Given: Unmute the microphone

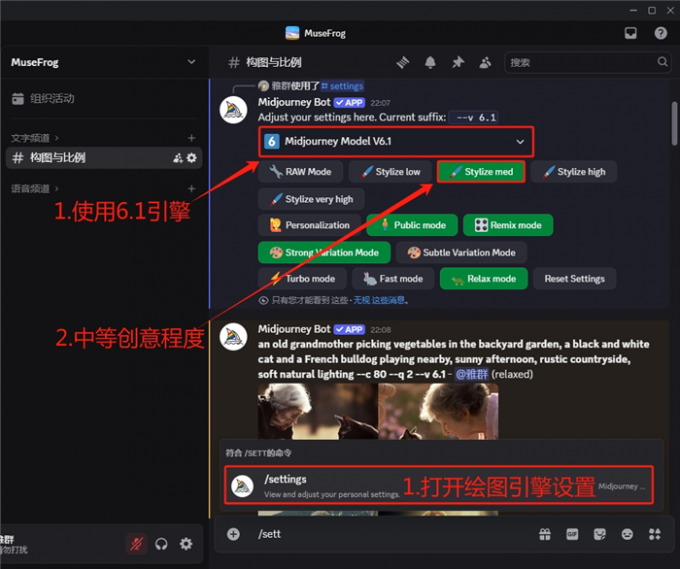Looking at the screenshot, I should pos(136,543).
